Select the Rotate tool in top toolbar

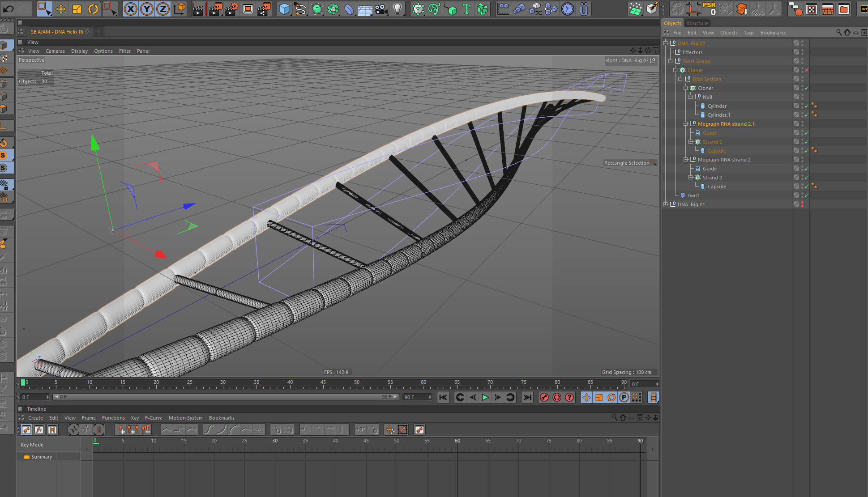(93, 9)
